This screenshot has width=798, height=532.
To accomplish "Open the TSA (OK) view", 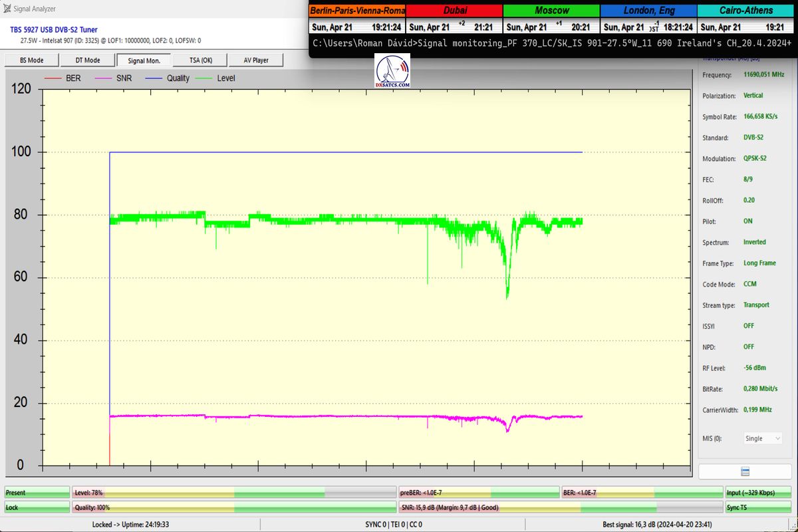I will coord(199,60).
